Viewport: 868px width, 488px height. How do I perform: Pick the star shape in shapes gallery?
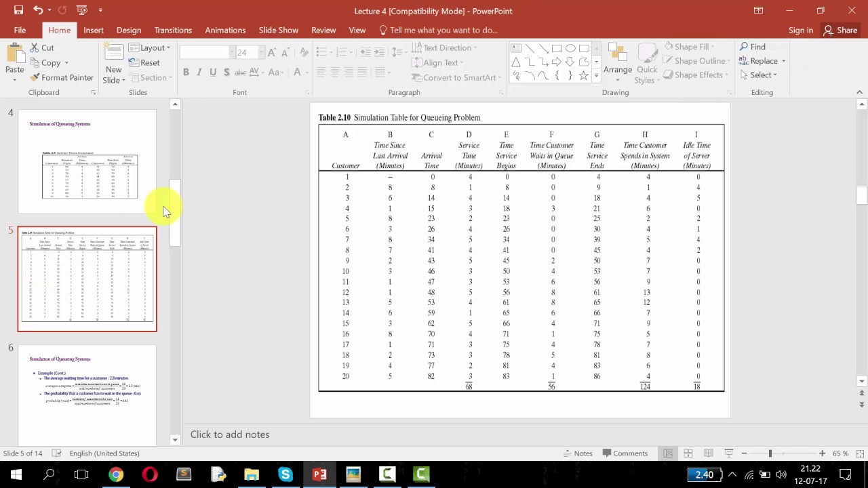tap(584, 75)
